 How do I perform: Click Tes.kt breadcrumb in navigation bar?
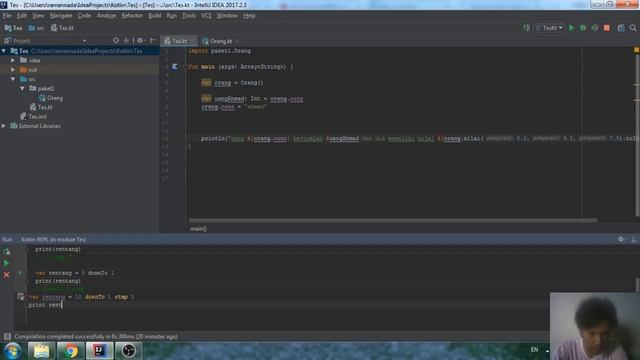pyautogui.click(x=62, y=28)
